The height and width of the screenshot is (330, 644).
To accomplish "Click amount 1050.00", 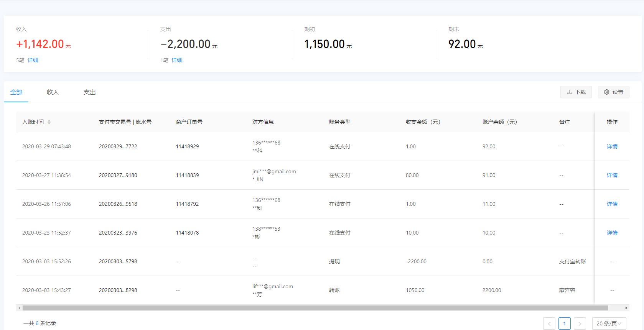I will tap(415, 290).
